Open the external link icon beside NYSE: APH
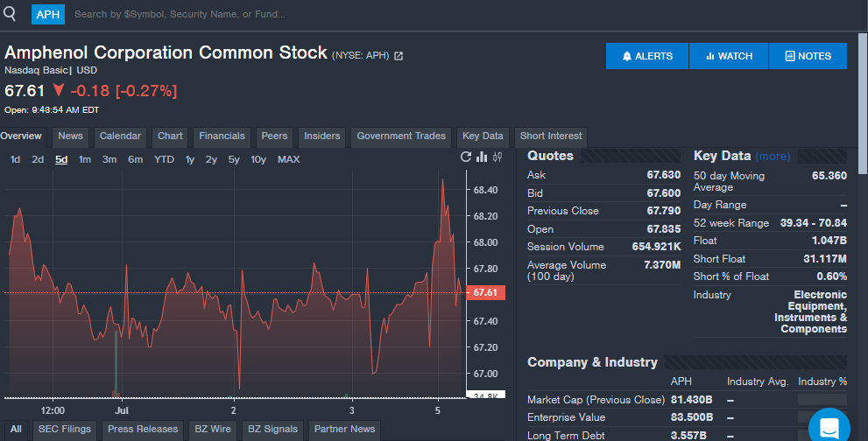The height and width of the screenshot is (441, 868). click(399, 56)
